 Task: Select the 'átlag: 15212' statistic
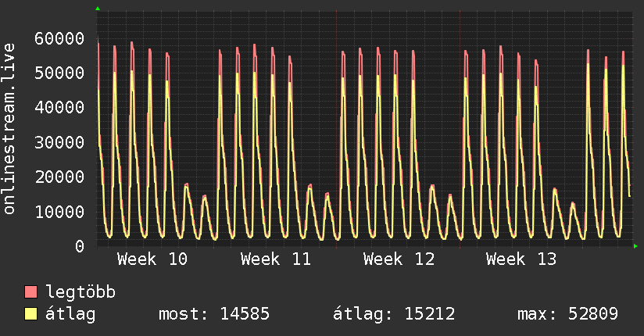[x=394, y=314]
